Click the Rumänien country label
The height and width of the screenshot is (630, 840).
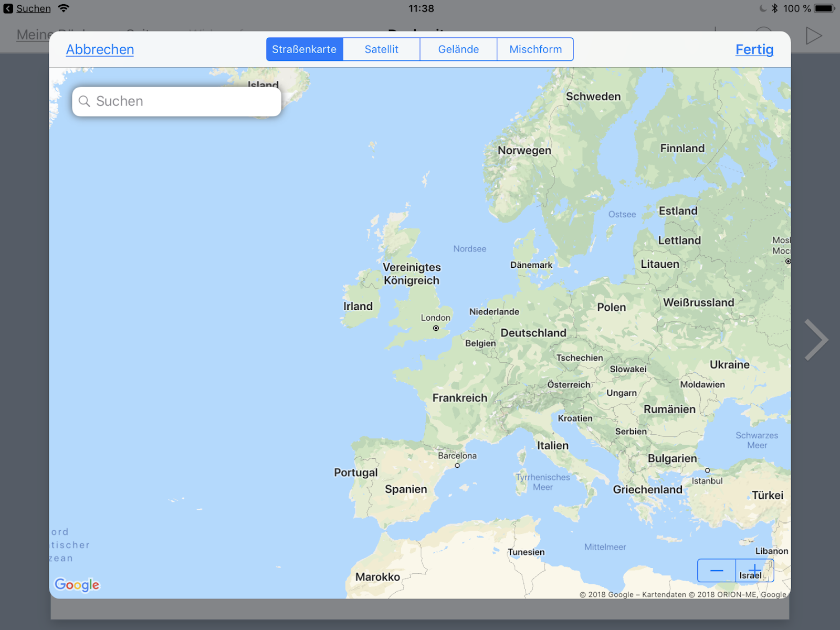click(670, 409)
